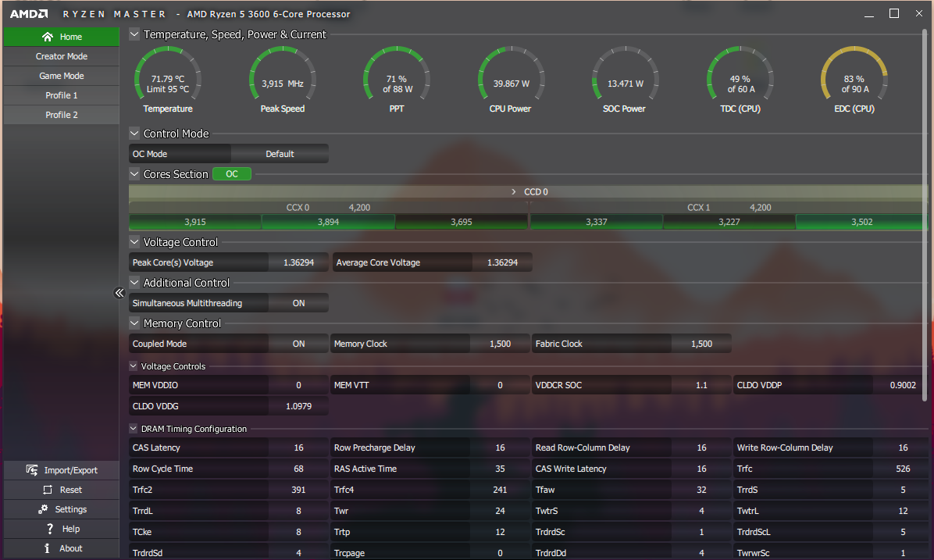
Task: Select core bar showing 3,894
Action: click(x=328, y=222)
